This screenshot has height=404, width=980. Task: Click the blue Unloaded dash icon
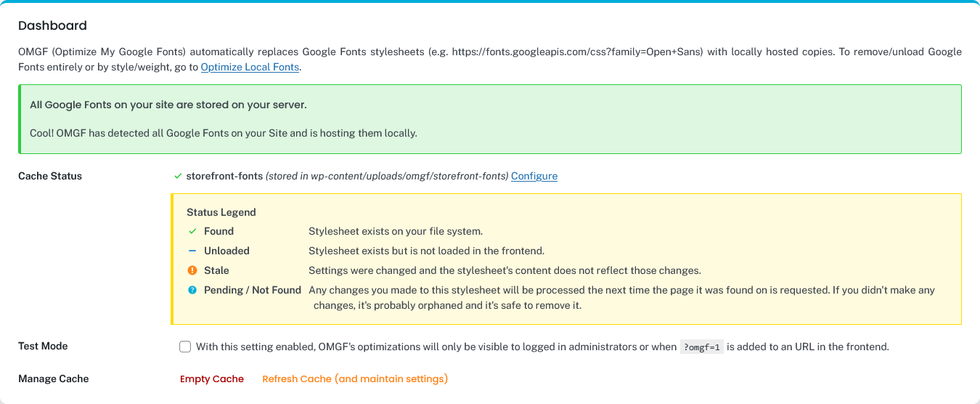pyautogui.click(x=192, y=251)
